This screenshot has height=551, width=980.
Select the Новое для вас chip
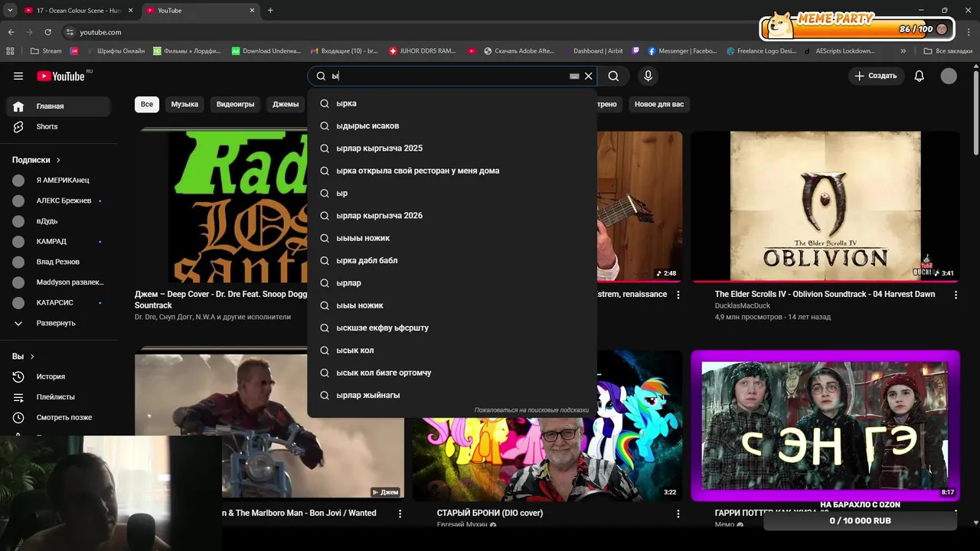[659, 104]
